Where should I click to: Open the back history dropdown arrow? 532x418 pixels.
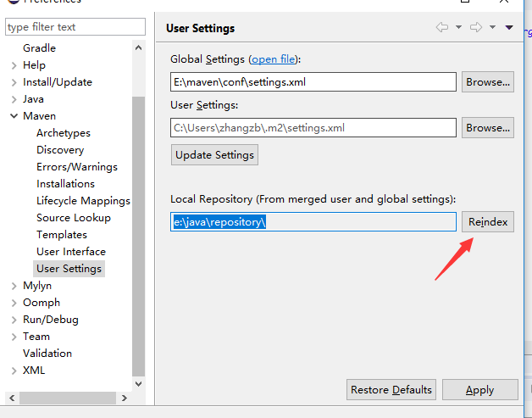(458, 28)
